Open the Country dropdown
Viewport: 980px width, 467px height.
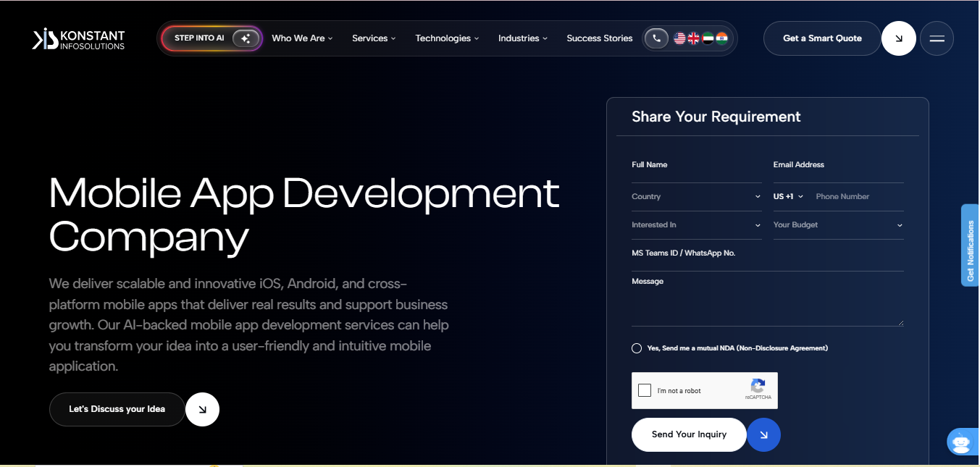pyautogui.click(x=696, y=197)
